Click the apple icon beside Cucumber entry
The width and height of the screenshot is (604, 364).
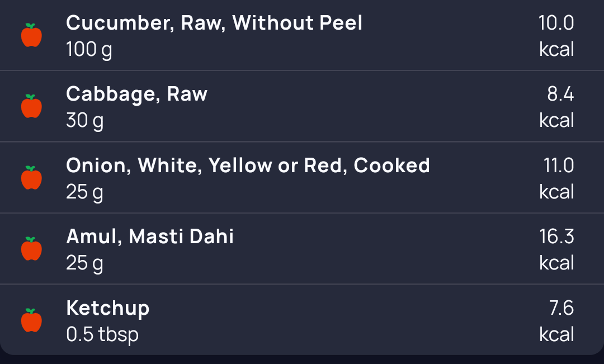tap(31, 35)
